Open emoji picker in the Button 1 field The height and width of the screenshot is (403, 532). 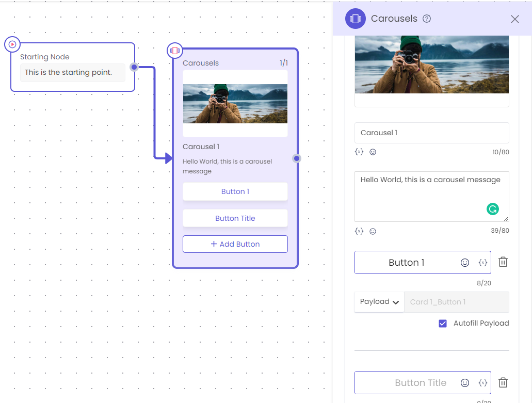click(x=465, y=263)
